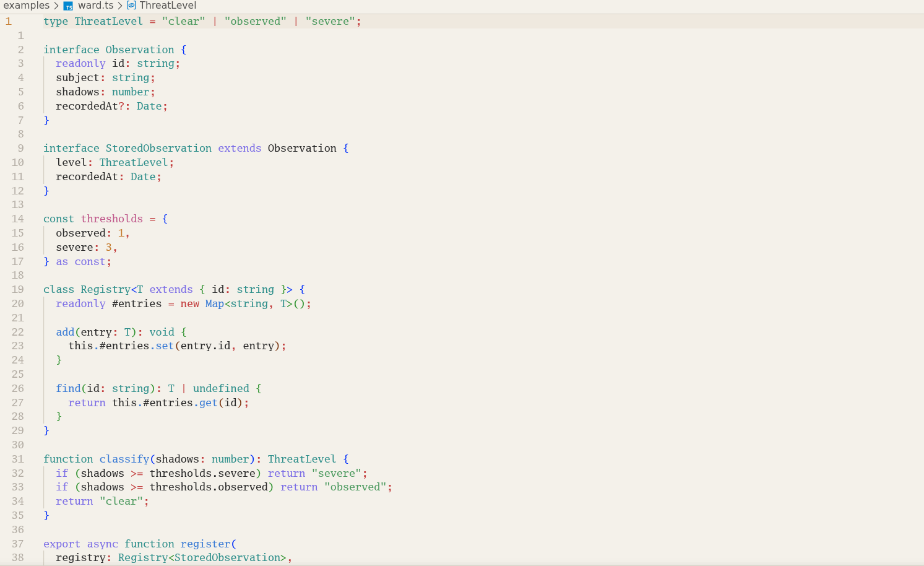Screen dimensions: 924x566
Task: Click the "Registry" class name on line 19
Action: [106, 289]
